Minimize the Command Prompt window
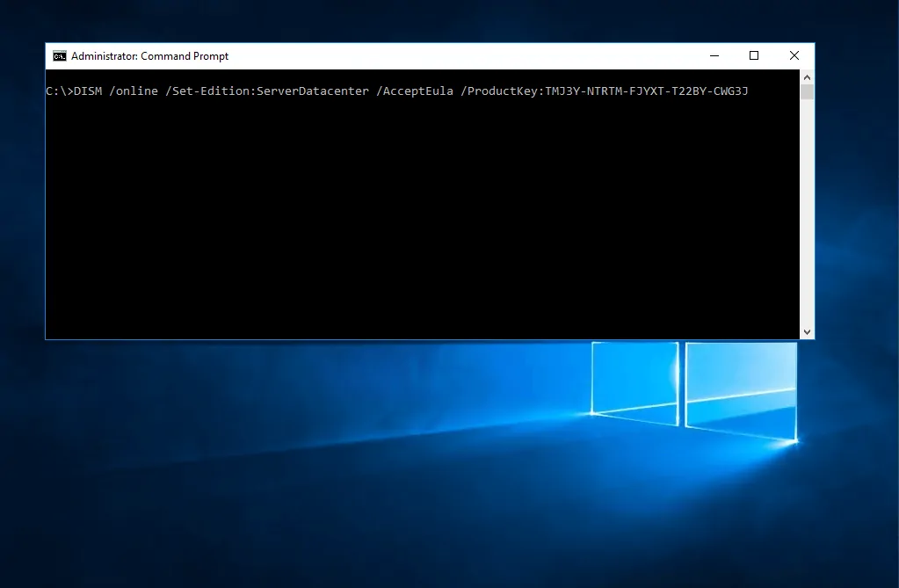Screen dimensions: 899x588 (714, 55)
